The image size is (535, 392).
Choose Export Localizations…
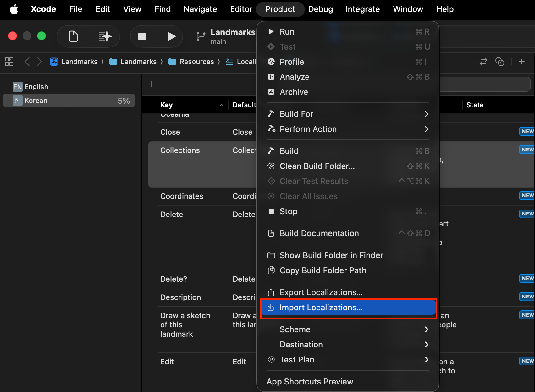point(348,292)
